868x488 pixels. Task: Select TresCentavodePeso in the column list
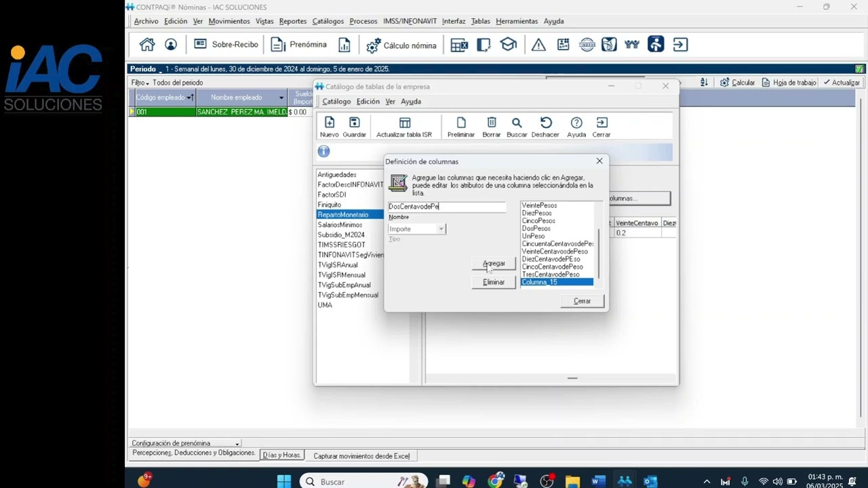pyautogui.click(x=551, y=274)
